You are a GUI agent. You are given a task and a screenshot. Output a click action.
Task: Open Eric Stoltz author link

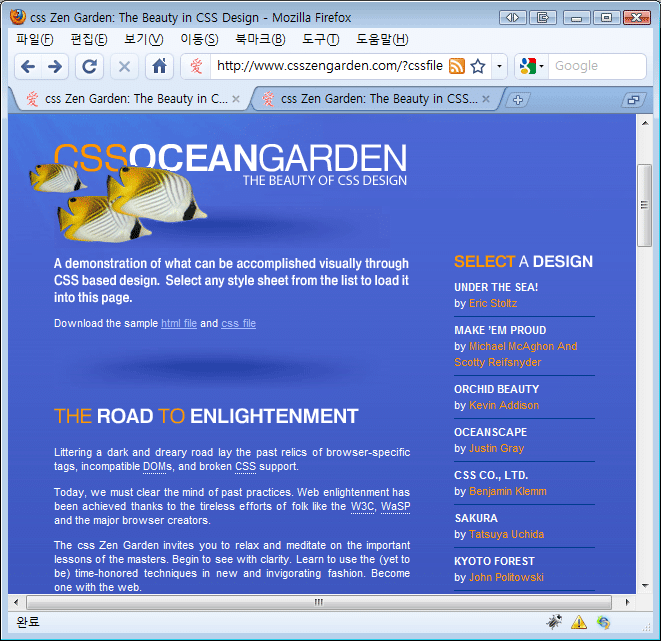[493, 303]
